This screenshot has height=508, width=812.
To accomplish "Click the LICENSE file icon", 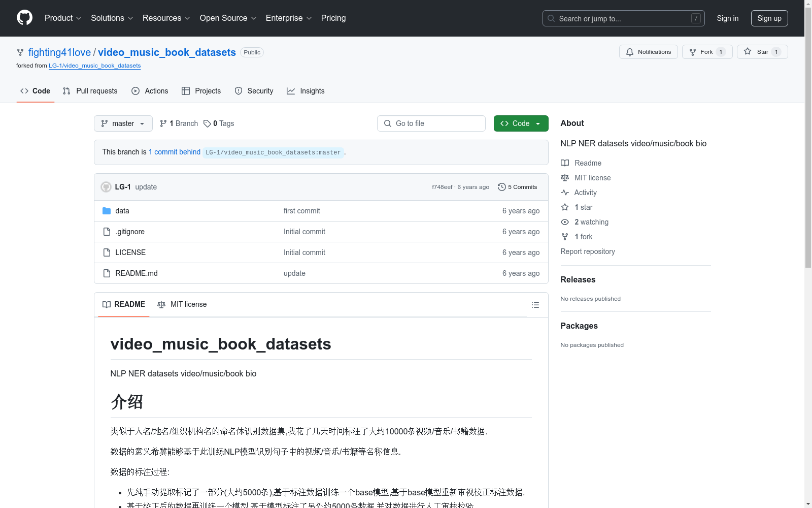I will click(107, 252).
